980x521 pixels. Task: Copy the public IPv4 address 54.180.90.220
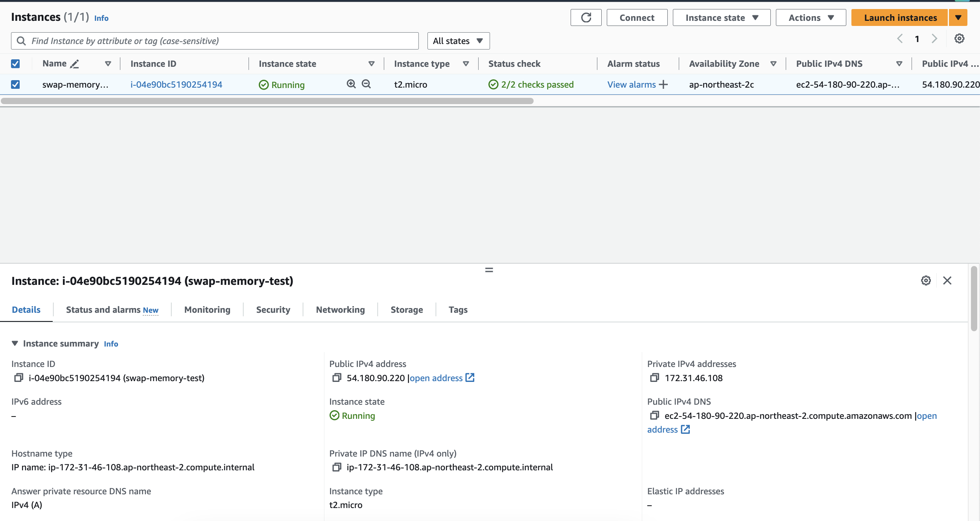pos(337,378)
